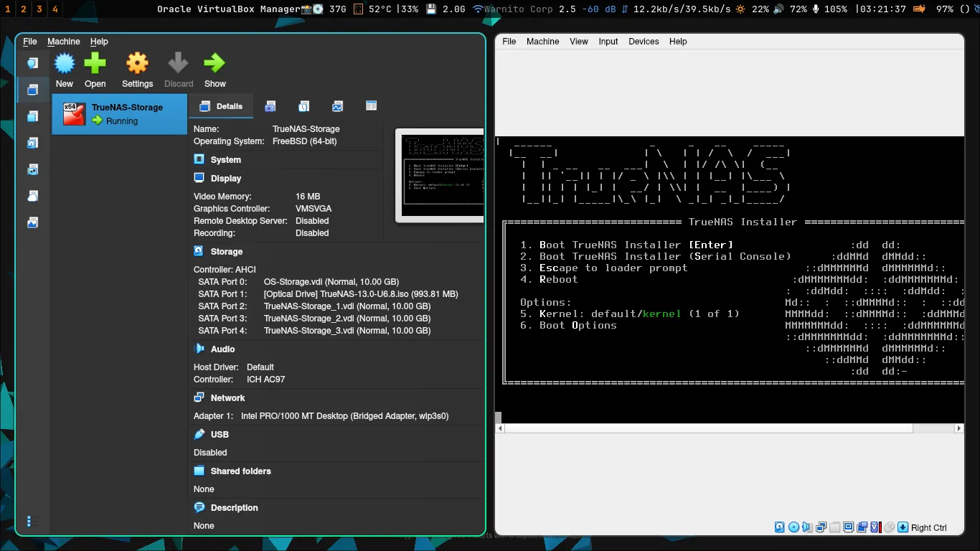Open the VM Activity graph tab icon
The image size is (980, 551).
[x=338, y=106]
